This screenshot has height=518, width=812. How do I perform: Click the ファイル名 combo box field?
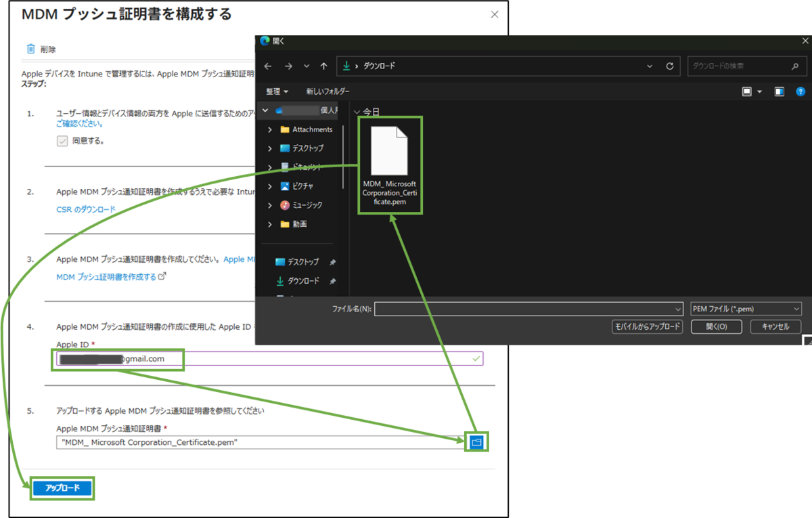pyautogui.click(x=528, y=309)
